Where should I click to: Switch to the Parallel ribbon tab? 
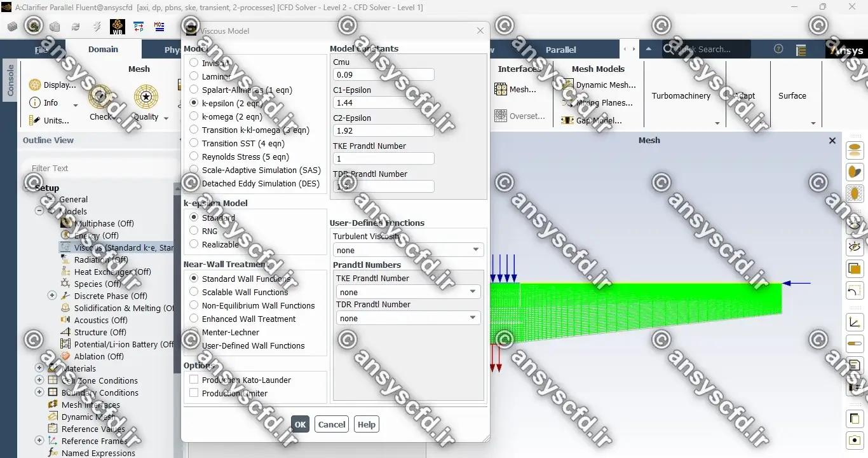(560, 50)
